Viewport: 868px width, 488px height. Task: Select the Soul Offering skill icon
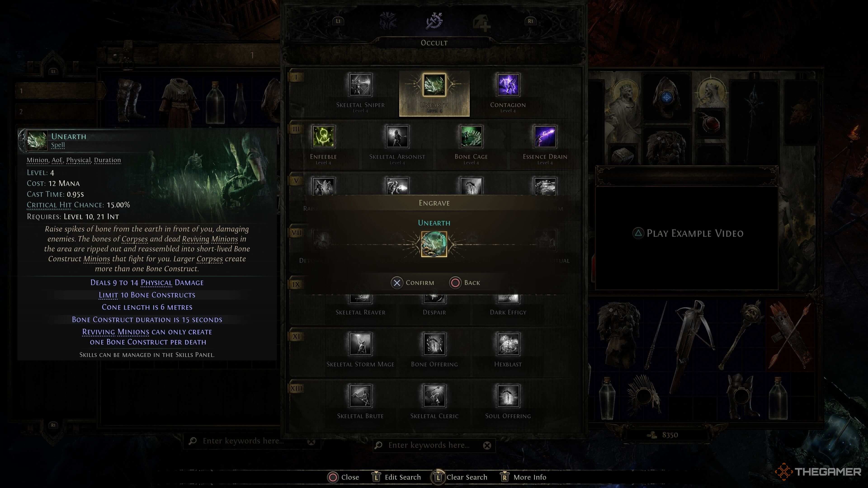point(508,396)
